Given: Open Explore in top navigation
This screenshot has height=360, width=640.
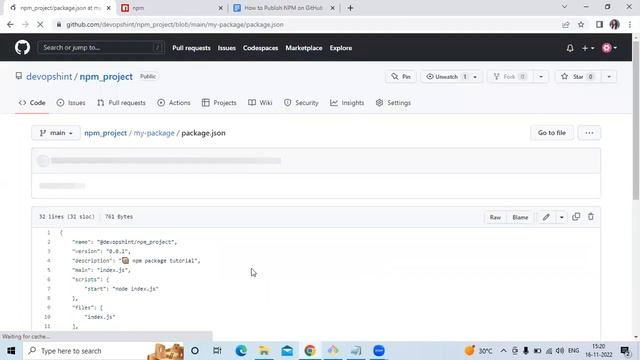Looking at the screenshot, I should pyautogui.click(x=341, y=48).
